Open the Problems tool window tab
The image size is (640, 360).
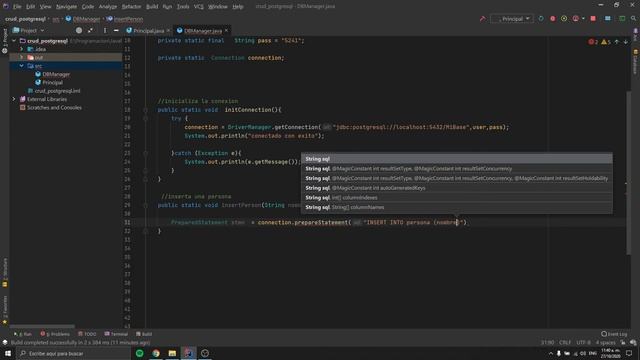[55, 334]
